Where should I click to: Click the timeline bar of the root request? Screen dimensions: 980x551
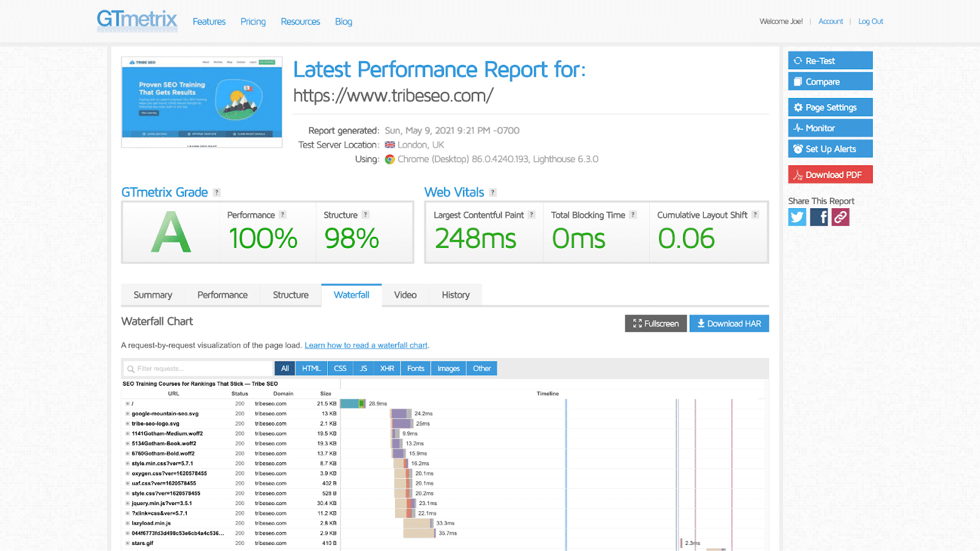[x=352, y=403]
